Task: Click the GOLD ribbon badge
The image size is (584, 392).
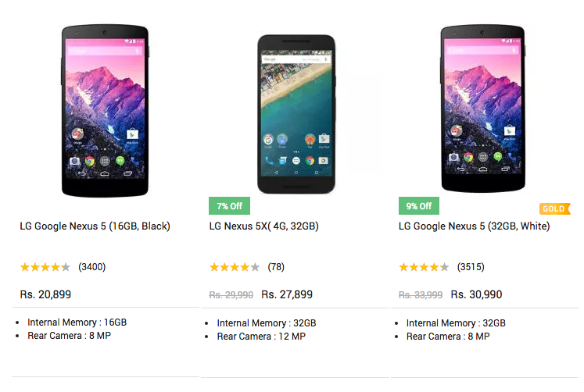Action: coord(554,208)
